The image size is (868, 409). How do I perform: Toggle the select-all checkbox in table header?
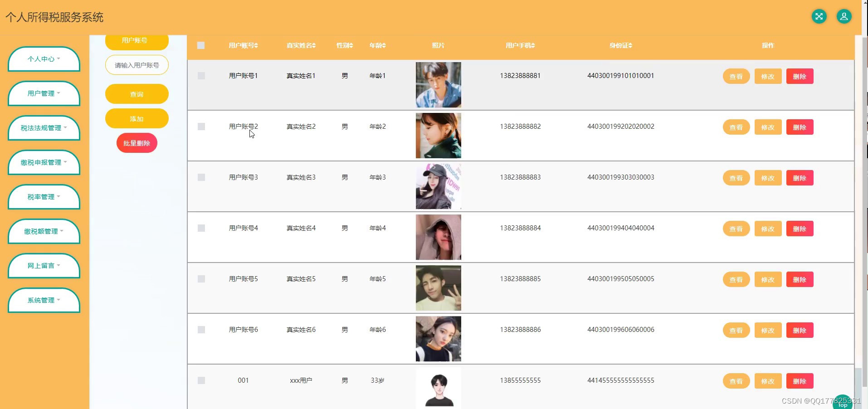201,45
